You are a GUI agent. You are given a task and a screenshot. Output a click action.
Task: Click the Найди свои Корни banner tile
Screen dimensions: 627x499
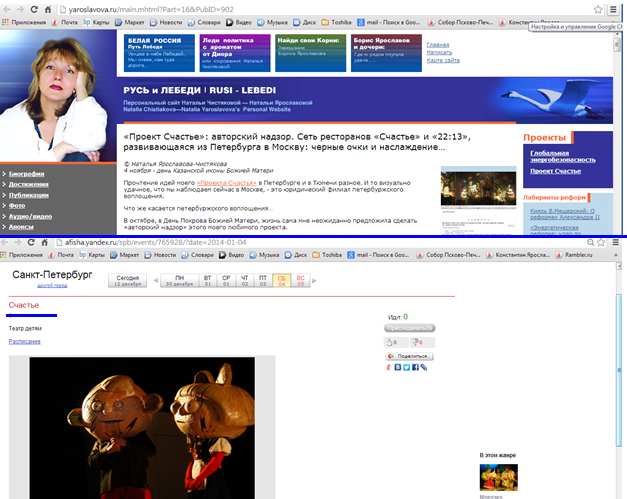[310, 53]
